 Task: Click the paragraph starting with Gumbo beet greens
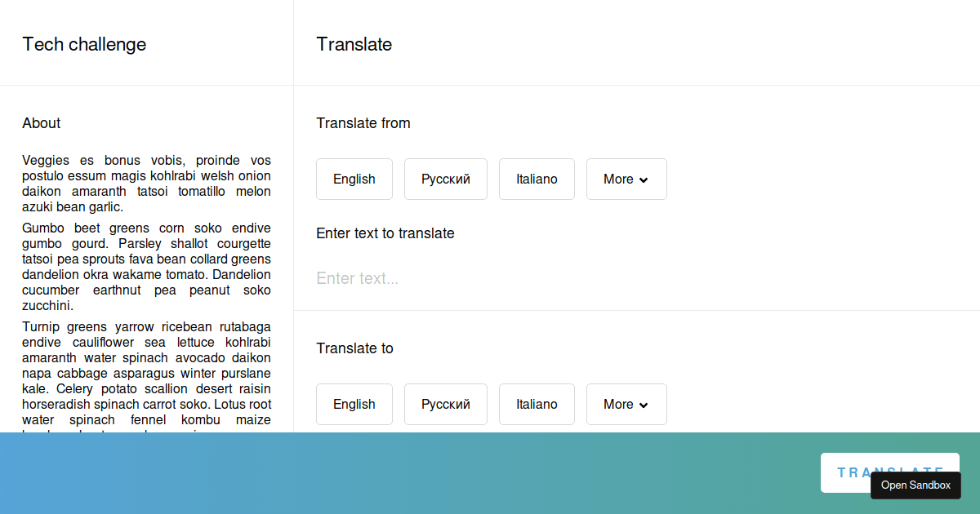point(147,267)
